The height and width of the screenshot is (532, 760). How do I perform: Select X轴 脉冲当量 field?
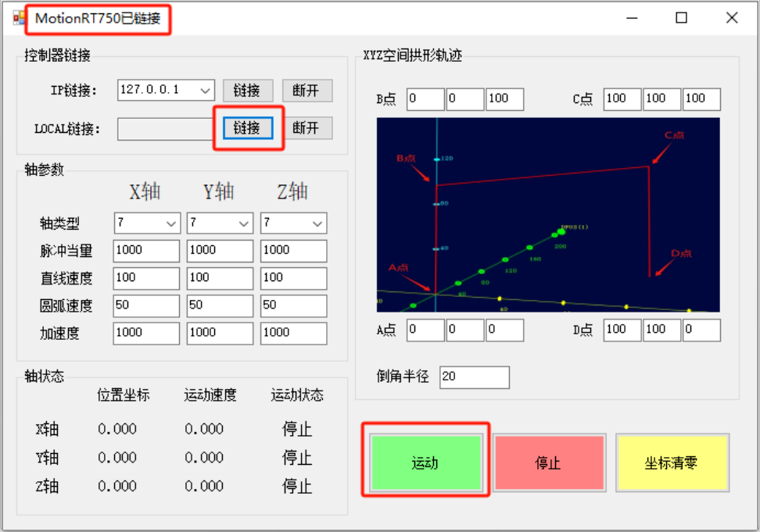[x=146, y=251]
